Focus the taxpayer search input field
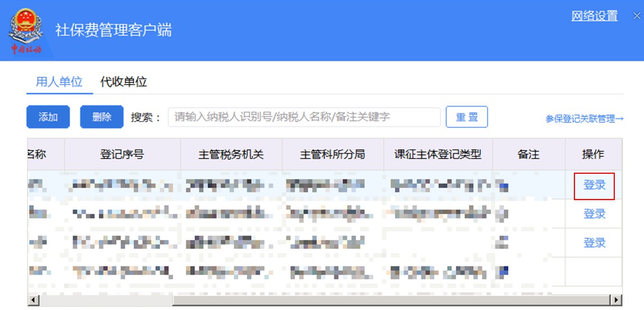The width and height of the screenshot is (644, 310). 303,117
